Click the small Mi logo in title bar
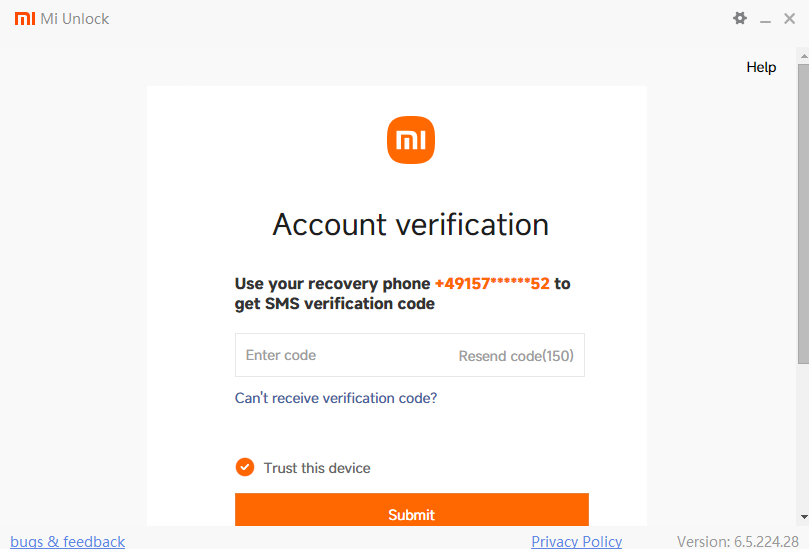Viewport: 809px width, 549px height. (x=24, y=18)
